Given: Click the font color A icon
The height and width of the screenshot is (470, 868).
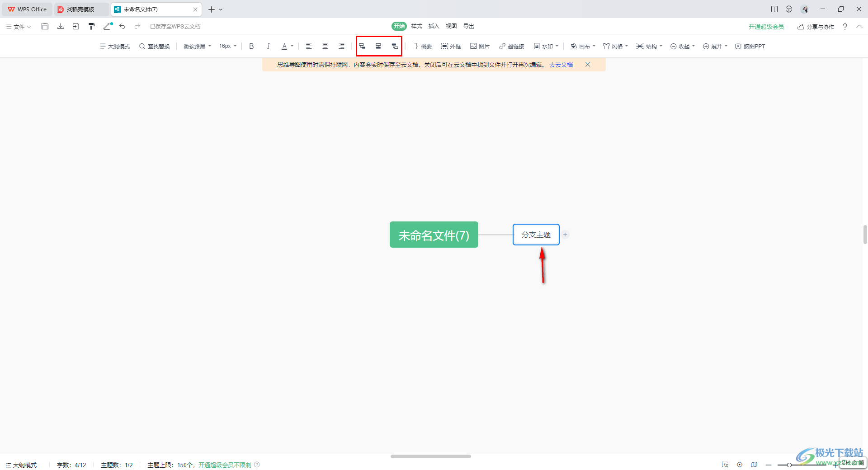Looking at the screenshot, I should click(284, 46).
